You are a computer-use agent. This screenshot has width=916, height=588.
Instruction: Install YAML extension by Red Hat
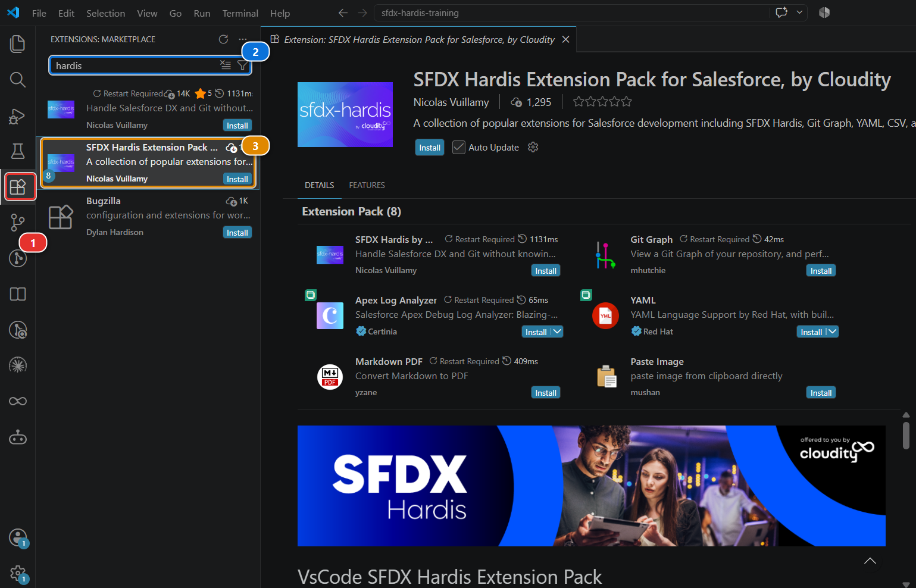(x=811, y=332)
